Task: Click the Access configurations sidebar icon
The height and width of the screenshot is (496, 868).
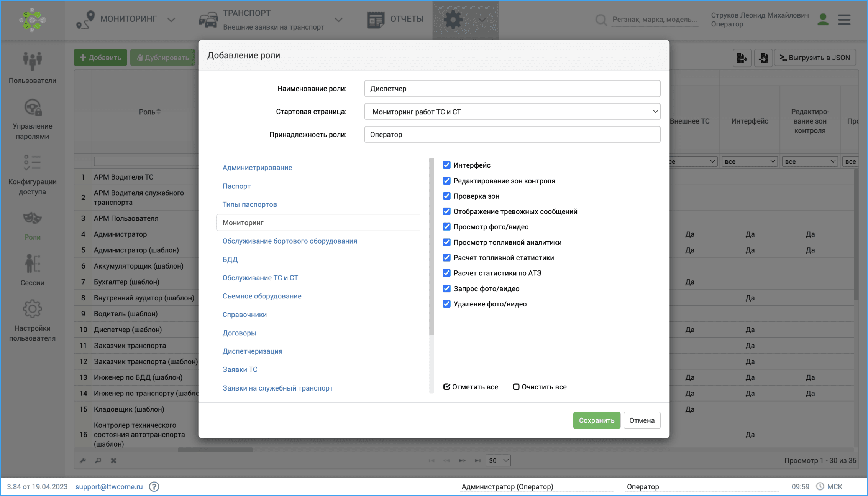Action: 32,163
